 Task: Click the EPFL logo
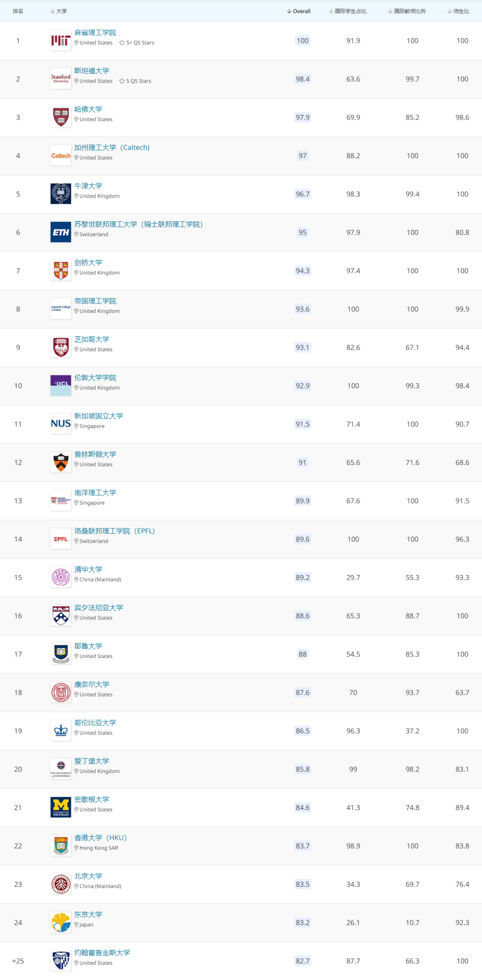tap(61, 539)
